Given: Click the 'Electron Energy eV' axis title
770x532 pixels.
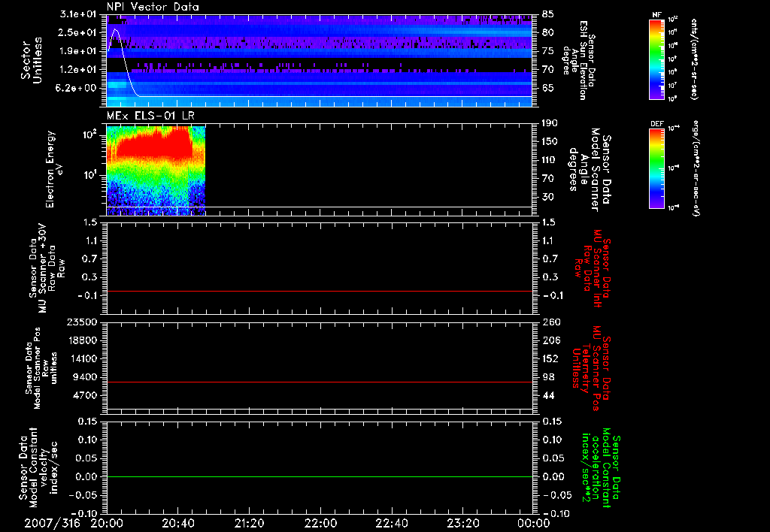Looking at the screenshot, I should 54,169.
